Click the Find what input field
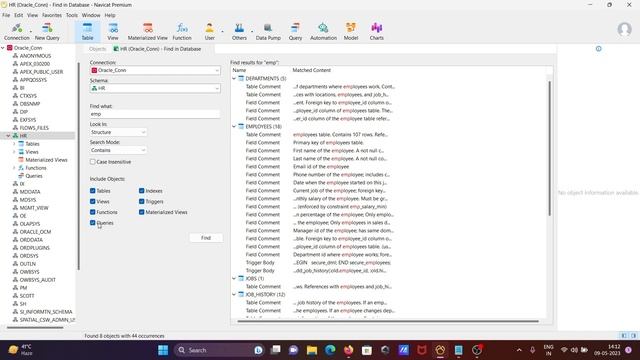Viewport: 640px width, 360px height. coord(155,114)
